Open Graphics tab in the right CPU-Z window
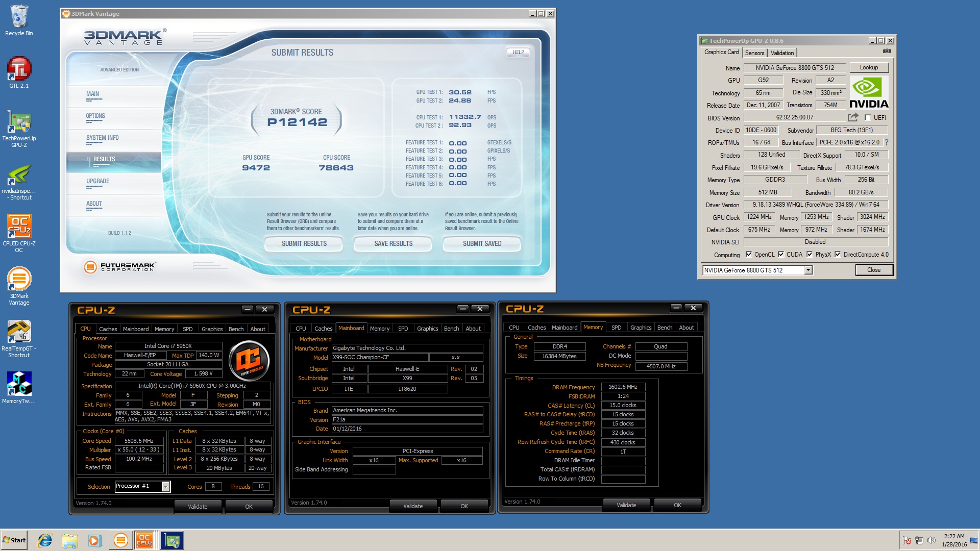This screenshot has height=551, width=980. [x=641, y=328]
